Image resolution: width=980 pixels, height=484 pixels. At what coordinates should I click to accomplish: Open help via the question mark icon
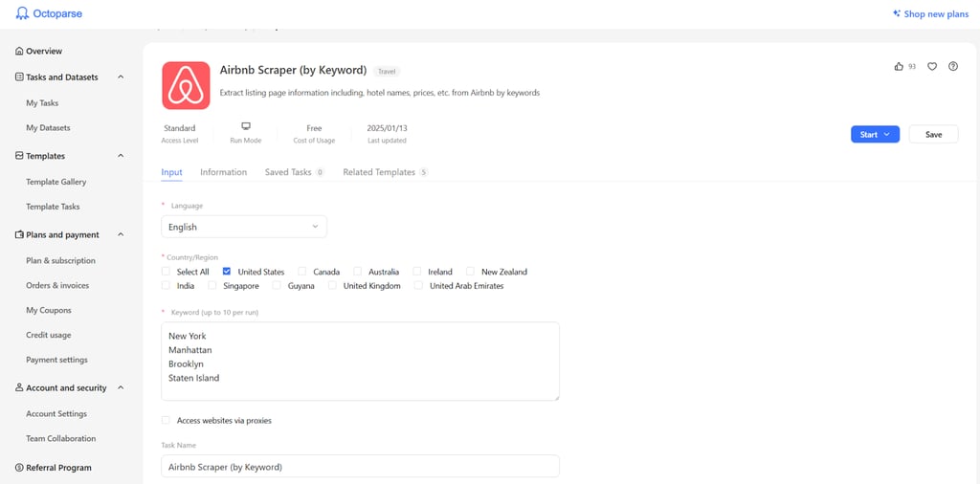pyautogui.click(x=952, y=66)
